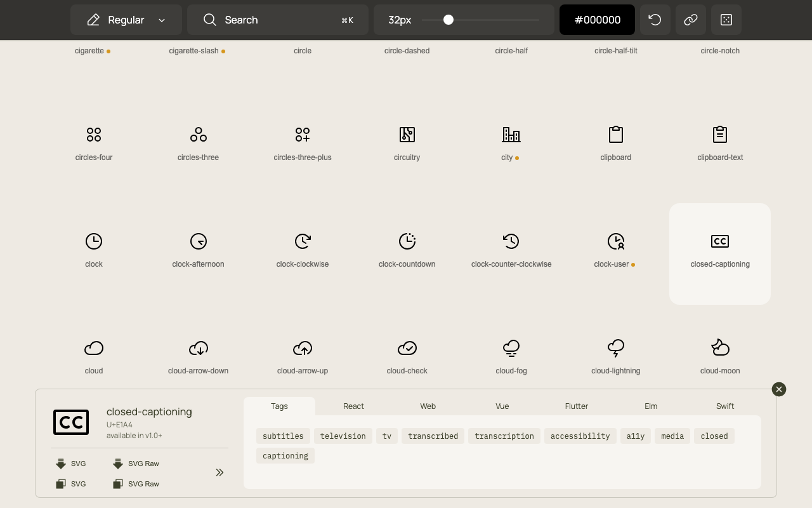Select the clock-afternoon icon
The width and height of the screenshot is (812, 508).
click(199, 241)
